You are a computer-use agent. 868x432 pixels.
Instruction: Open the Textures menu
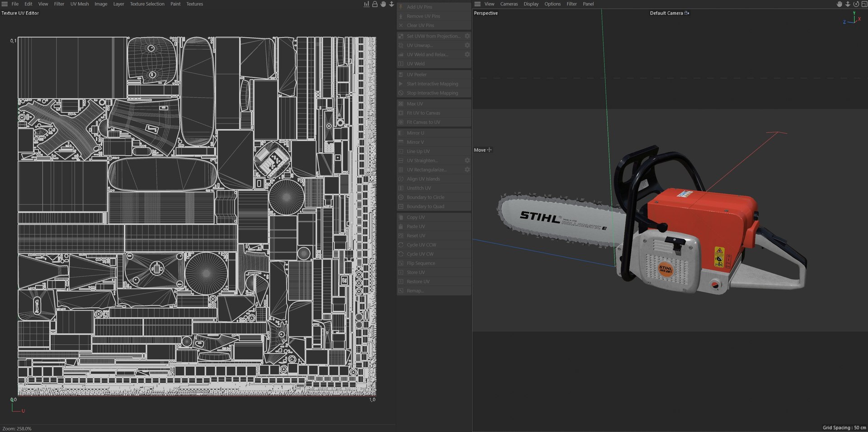(x=195, y=4)
